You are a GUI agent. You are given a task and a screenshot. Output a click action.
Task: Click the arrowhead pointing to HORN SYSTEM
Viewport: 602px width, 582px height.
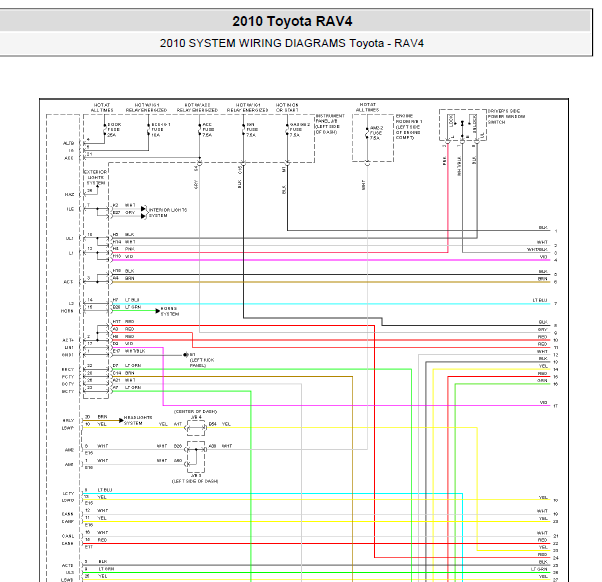click(157, 311)
